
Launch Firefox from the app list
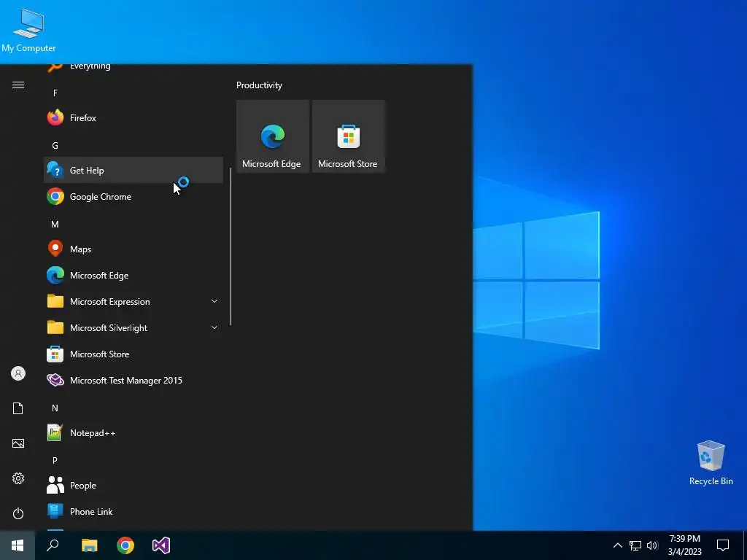133,117
